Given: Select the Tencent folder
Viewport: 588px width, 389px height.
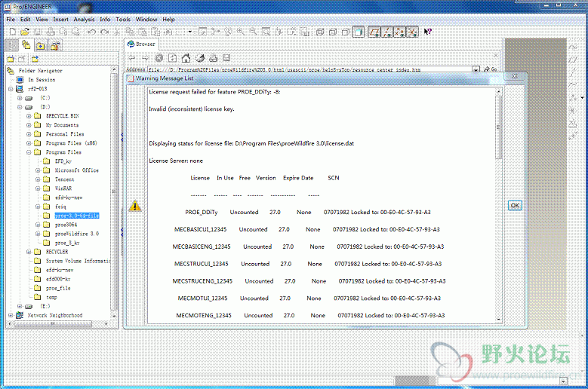Looking at the screenshot, I should click(64, 179).
